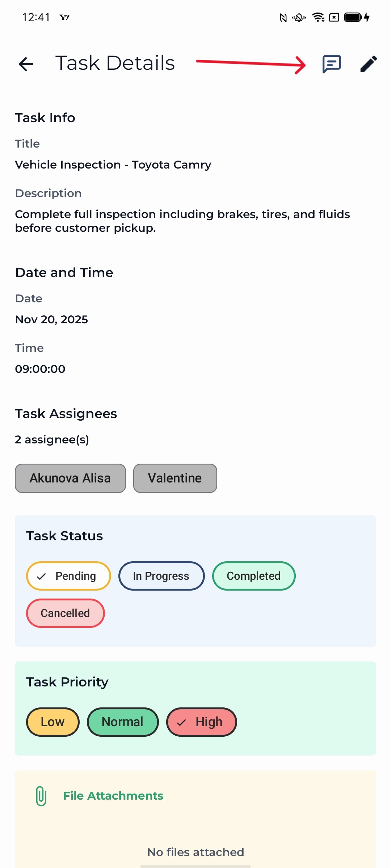Select the Pending status chip
Image resolution: width=391 pixels, height=868 pixels.
(x=68, y=576)
